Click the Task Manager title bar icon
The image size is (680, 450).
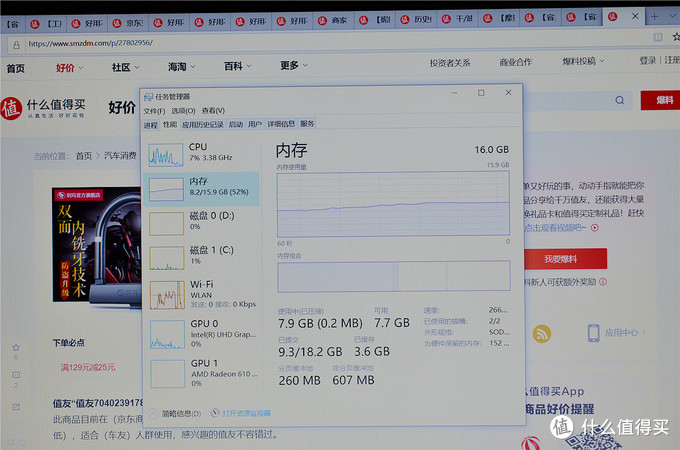pyautogui.click(x=148, y=97)
